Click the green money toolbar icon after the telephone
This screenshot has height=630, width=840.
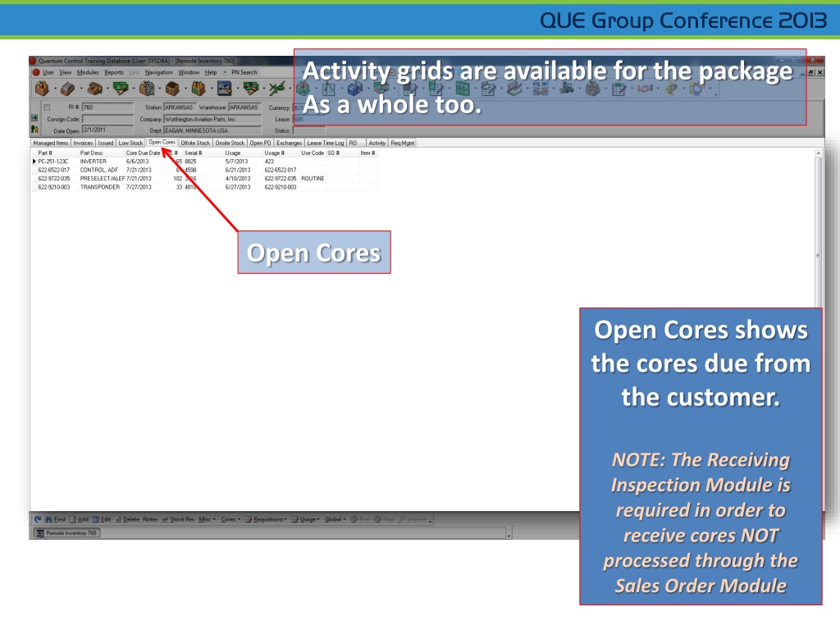121,89
